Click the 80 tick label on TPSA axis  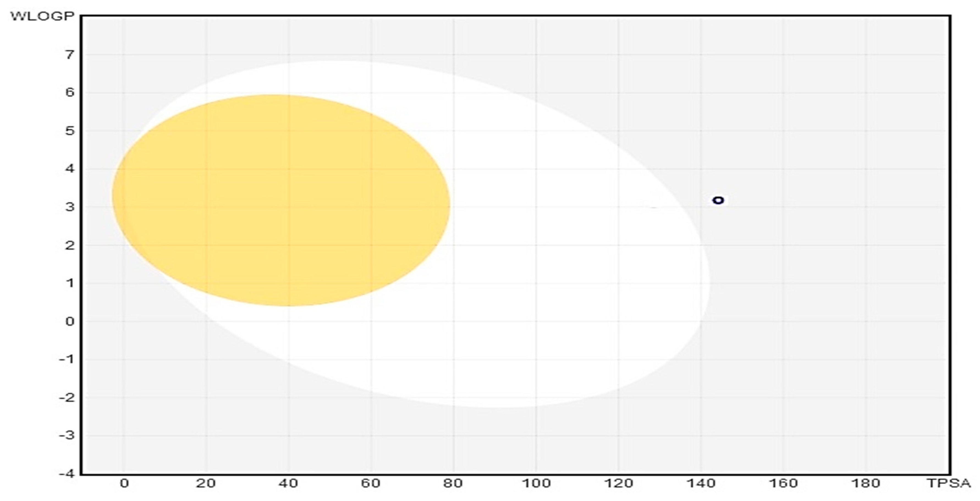[x=453, y=483]
